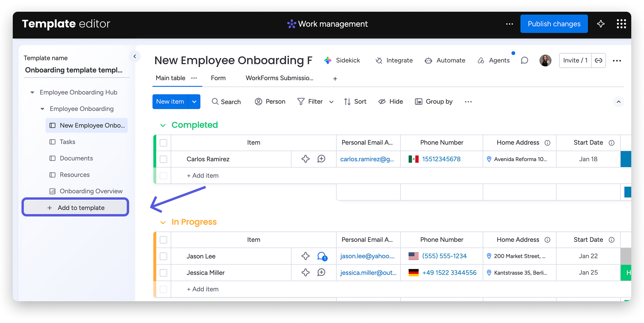Toggle select-all checkbox in In Progress group
This screenshot has width=644, height=323.
(163, 240)
